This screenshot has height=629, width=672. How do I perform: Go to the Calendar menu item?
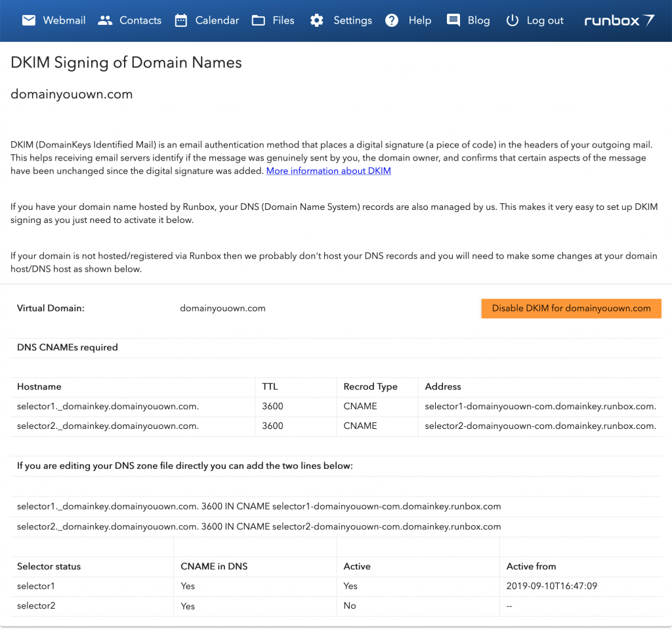217,20
